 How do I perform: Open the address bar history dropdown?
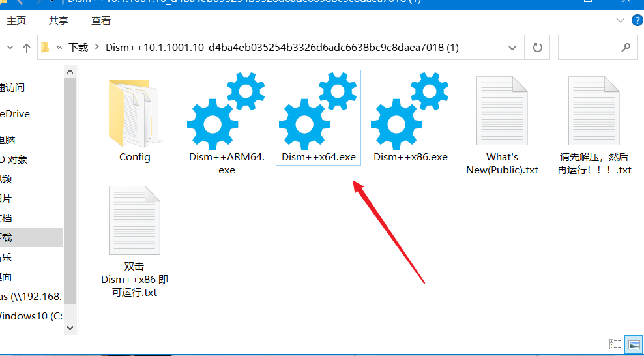coord(512,48)
